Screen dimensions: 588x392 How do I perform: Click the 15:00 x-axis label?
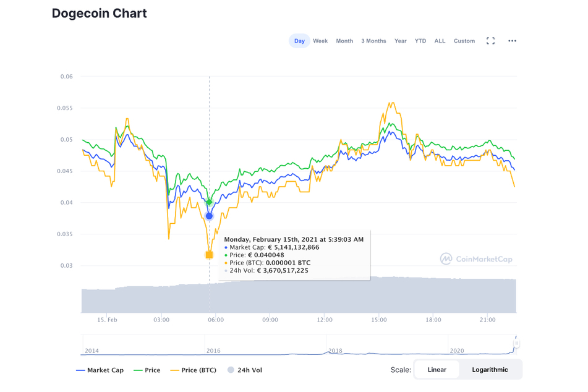point(379,320)
